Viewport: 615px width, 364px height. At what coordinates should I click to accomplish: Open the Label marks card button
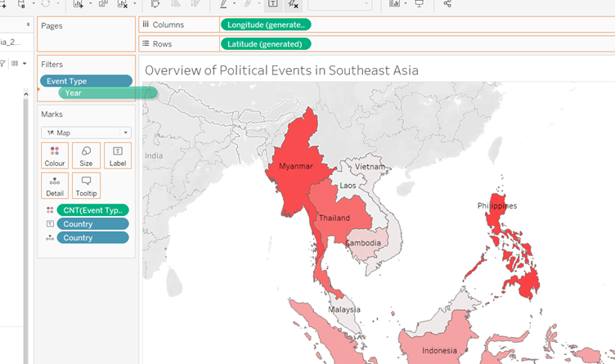pyautogui.click(x=117, y=155)
